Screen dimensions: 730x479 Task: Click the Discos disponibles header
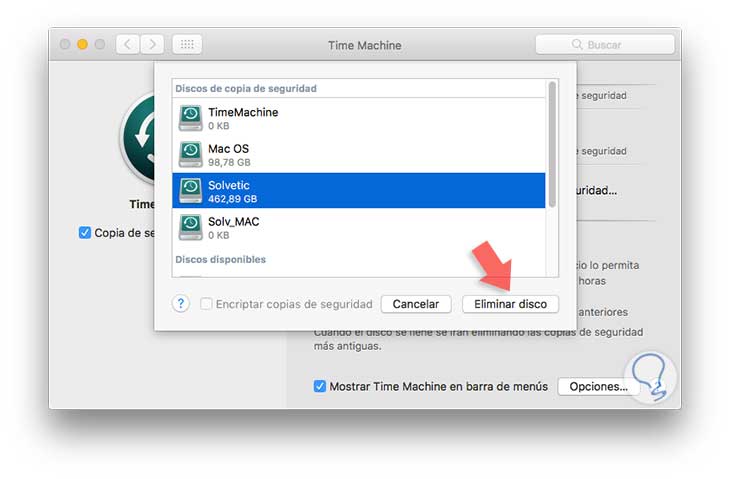click(220, 259)
